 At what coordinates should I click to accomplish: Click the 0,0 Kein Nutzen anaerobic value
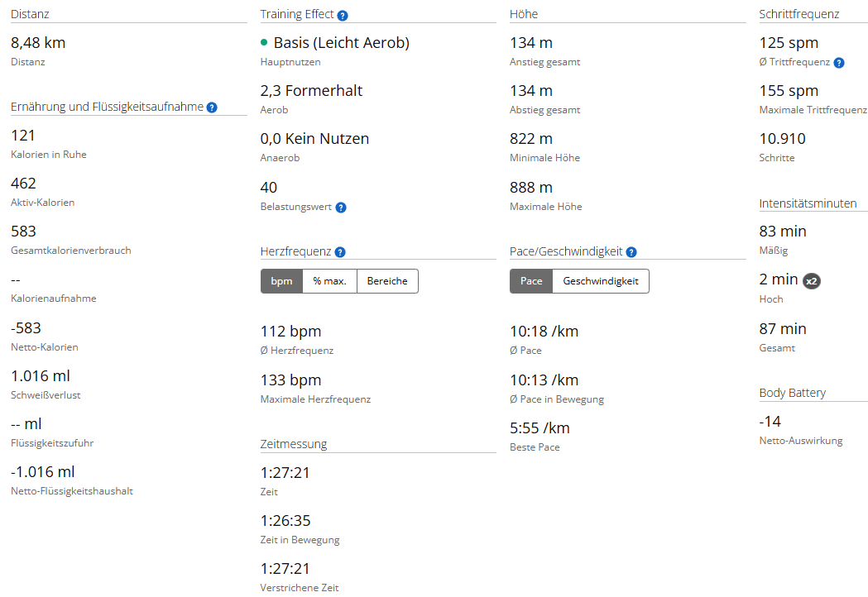click(315, 139)
